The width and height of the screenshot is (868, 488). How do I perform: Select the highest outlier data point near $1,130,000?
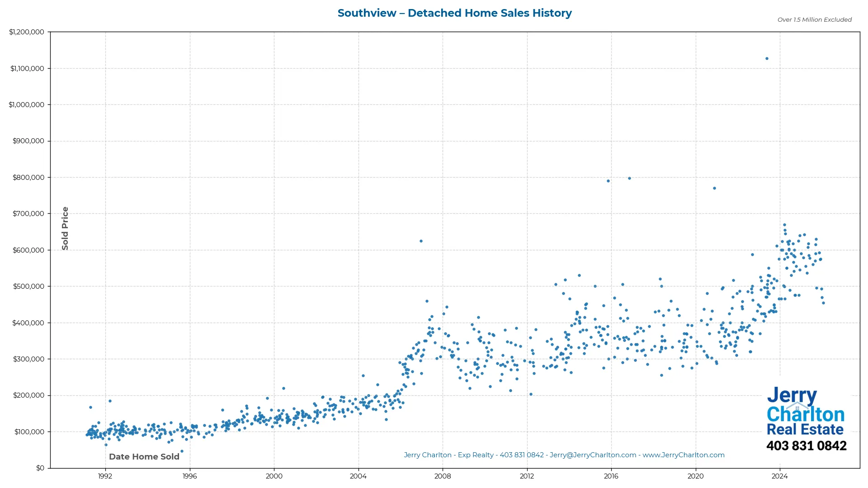coord(767,58)
